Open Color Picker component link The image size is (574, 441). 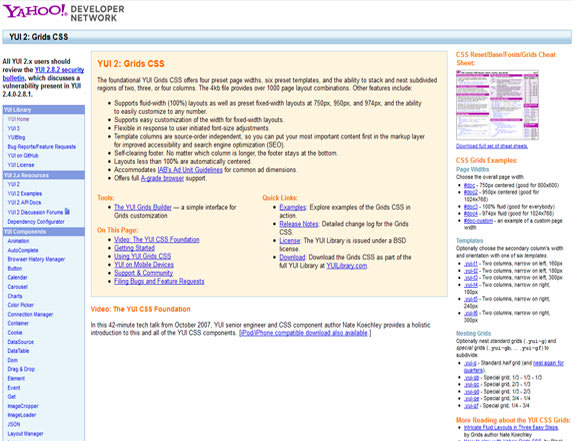click(x=20, y=305)
